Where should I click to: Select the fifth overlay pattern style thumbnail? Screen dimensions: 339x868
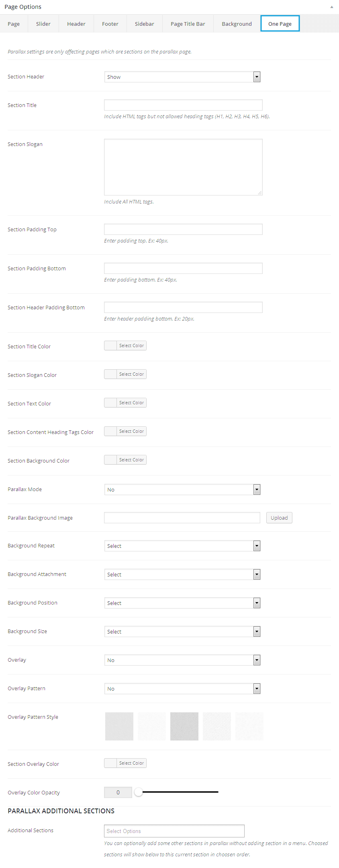249,726
